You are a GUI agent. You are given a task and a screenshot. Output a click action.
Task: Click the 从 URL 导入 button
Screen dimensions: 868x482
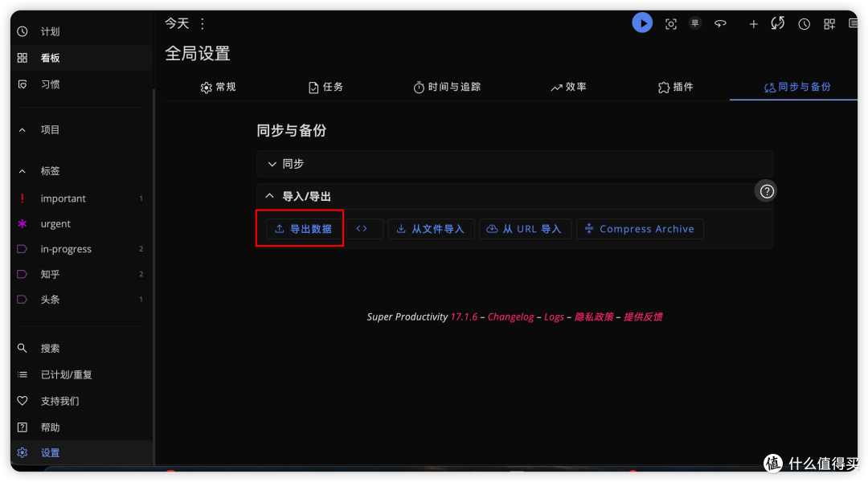[524, 229]
